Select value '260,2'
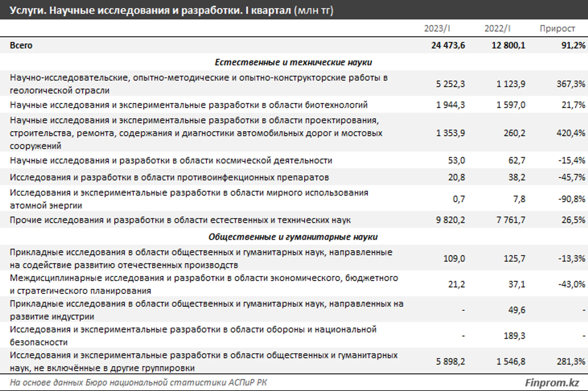Viewport: 588px width, 391px height. (x=514, y=133)
